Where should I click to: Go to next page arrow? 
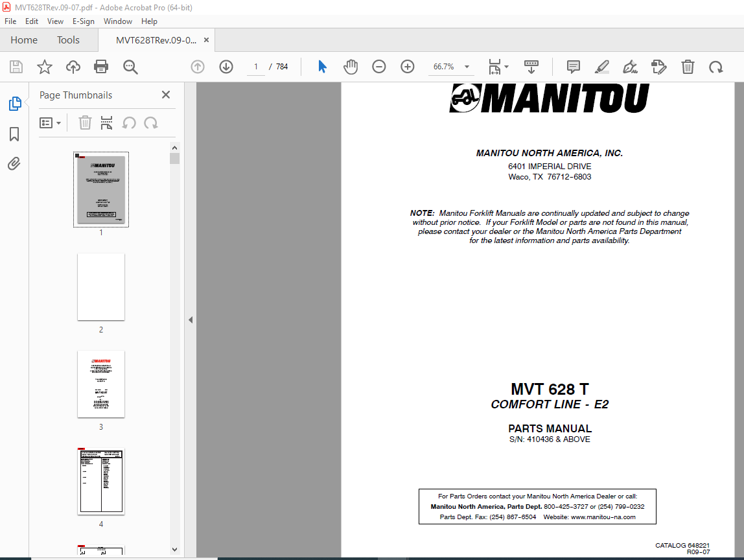pyautogui.click(x=226, y=67)
